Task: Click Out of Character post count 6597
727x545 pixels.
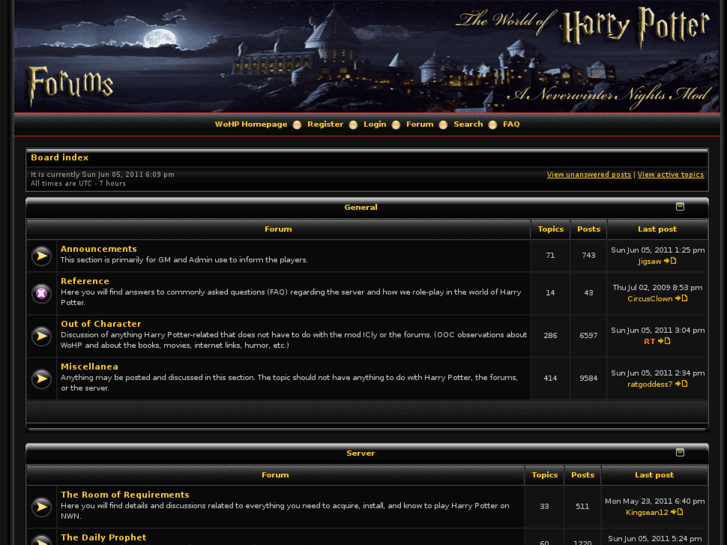Action: [588, 335]
